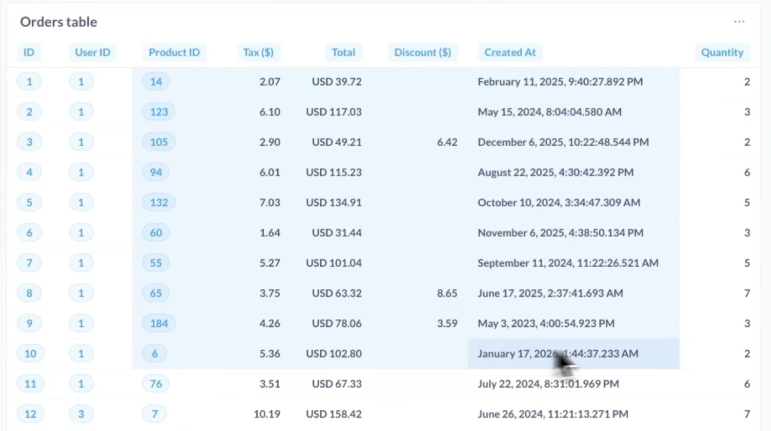Click the Orders table title
The height and width of the screenshot is (431, 771).
click(x=59, y=21)
